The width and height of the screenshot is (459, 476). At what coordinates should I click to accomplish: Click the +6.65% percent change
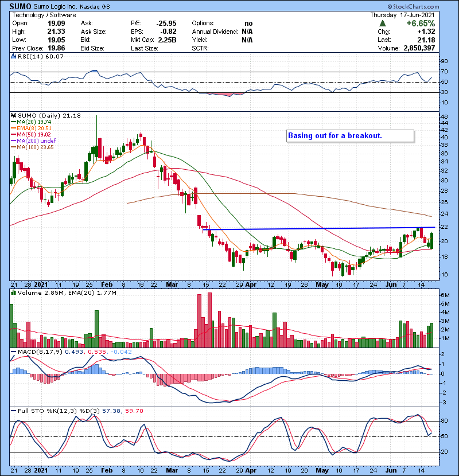tap(421, 24)
